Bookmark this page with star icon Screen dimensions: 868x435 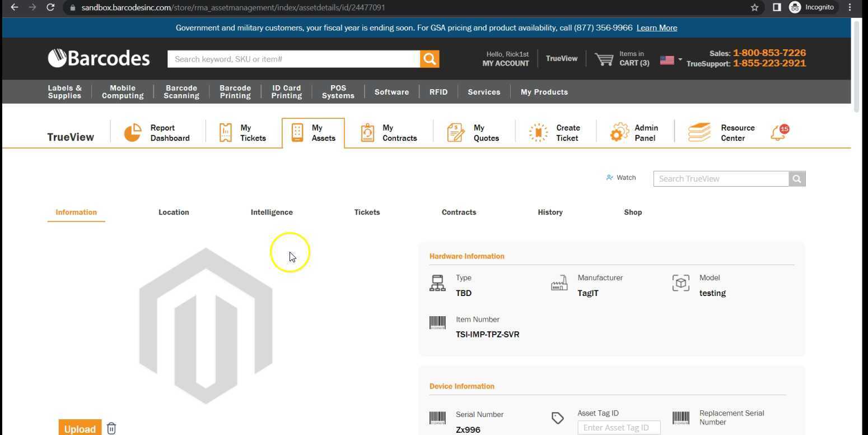point(754,7)
